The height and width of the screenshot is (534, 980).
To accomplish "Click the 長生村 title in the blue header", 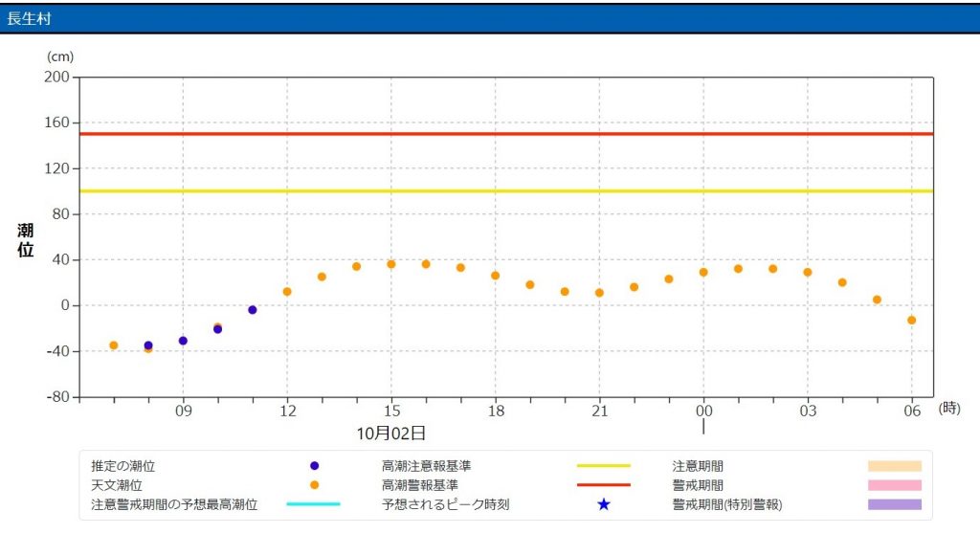I will point(29,19).
